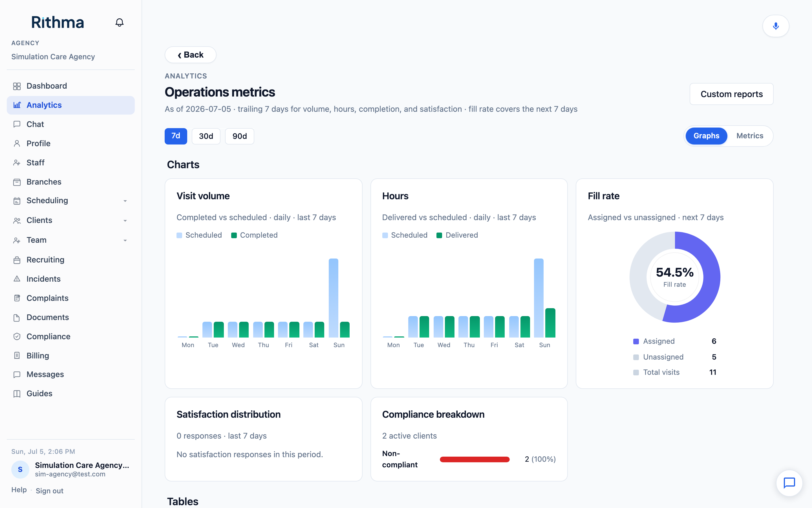Open Billing page
Screen dimensions: 812x508
coord(71,356)
